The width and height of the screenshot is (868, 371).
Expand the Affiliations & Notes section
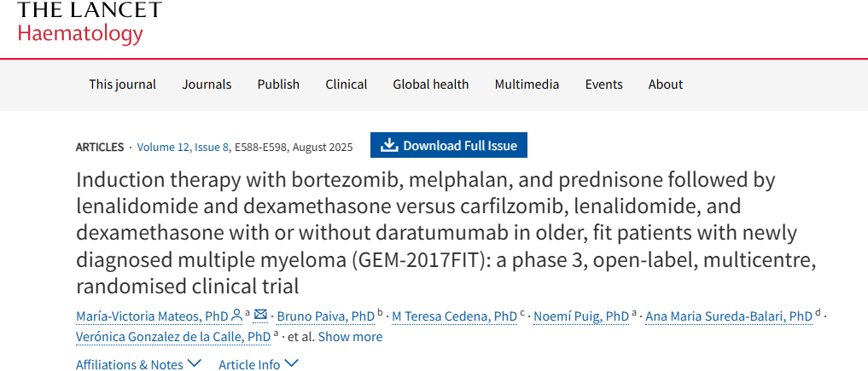pos(138,364)
